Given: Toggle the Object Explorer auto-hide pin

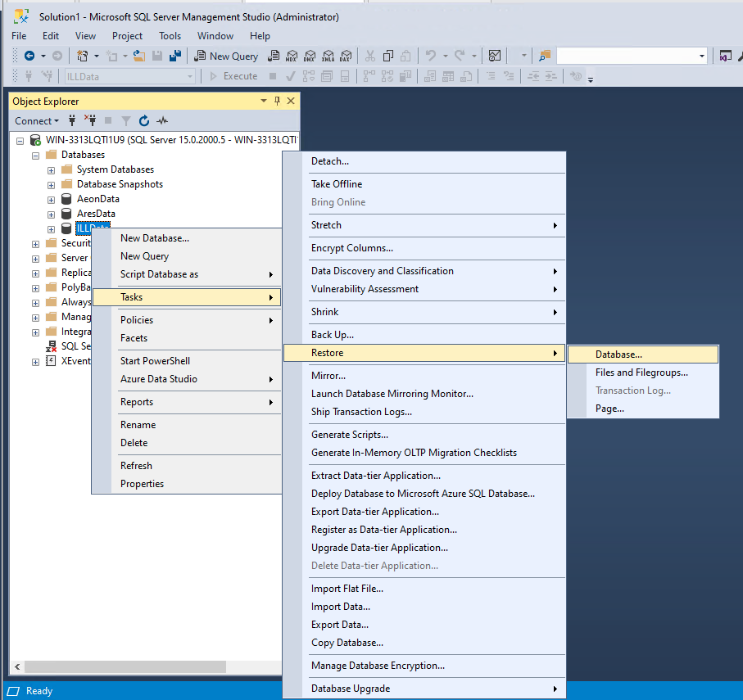Looking at the screenshot, I should click(x=278, y=100).
